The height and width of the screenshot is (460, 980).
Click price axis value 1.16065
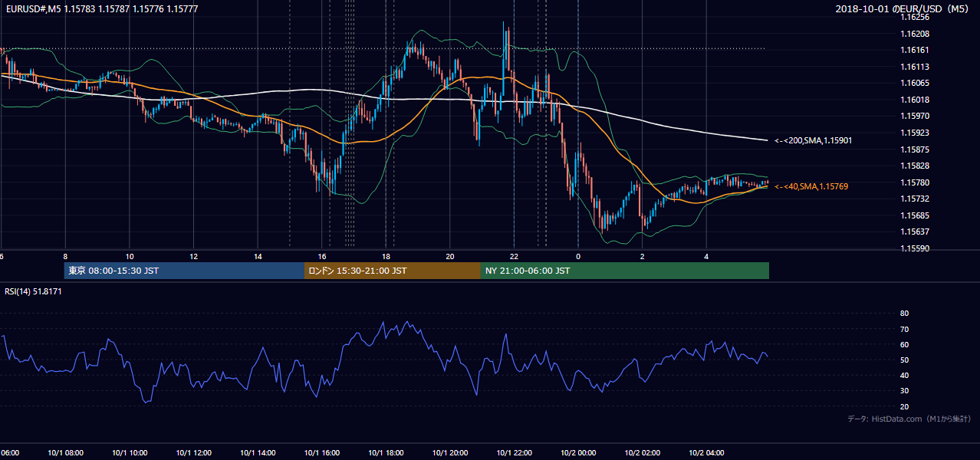[915, 83]
